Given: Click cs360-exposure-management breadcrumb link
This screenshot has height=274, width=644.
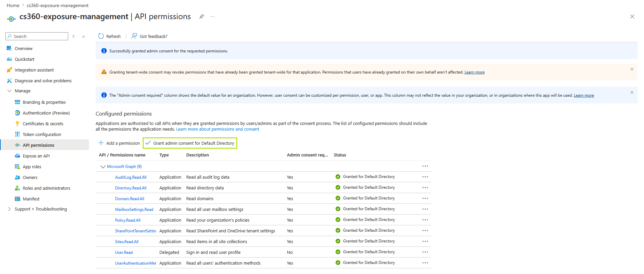Looking at the screenshot, I should (x=58, y=5).
